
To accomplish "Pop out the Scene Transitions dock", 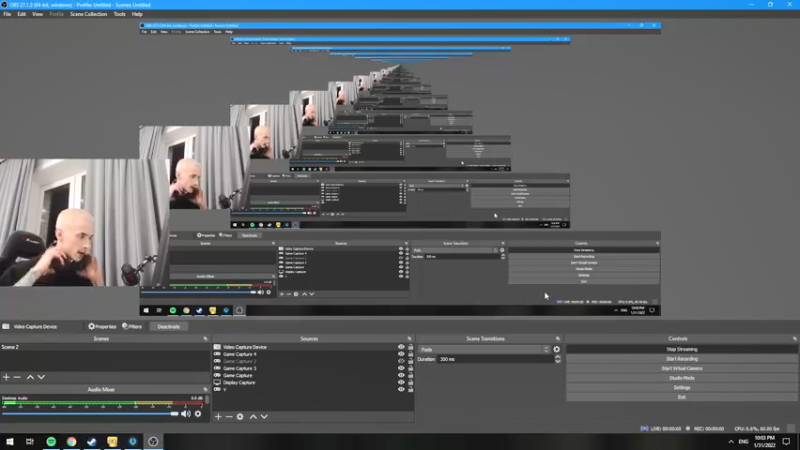I will pyautogui.click(x=558, y=339).
